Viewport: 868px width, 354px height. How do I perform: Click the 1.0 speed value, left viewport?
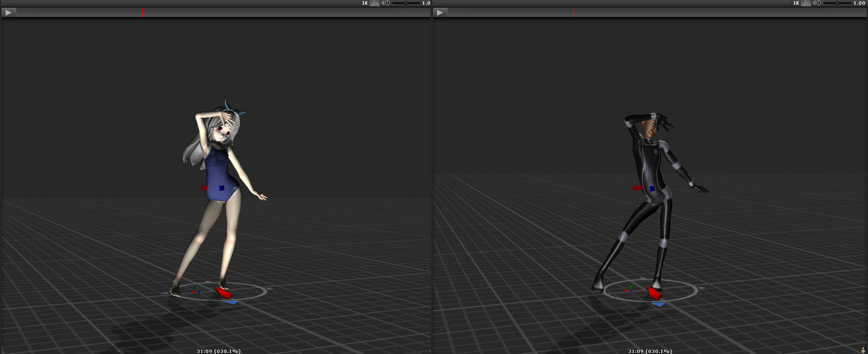coord(426,3)
